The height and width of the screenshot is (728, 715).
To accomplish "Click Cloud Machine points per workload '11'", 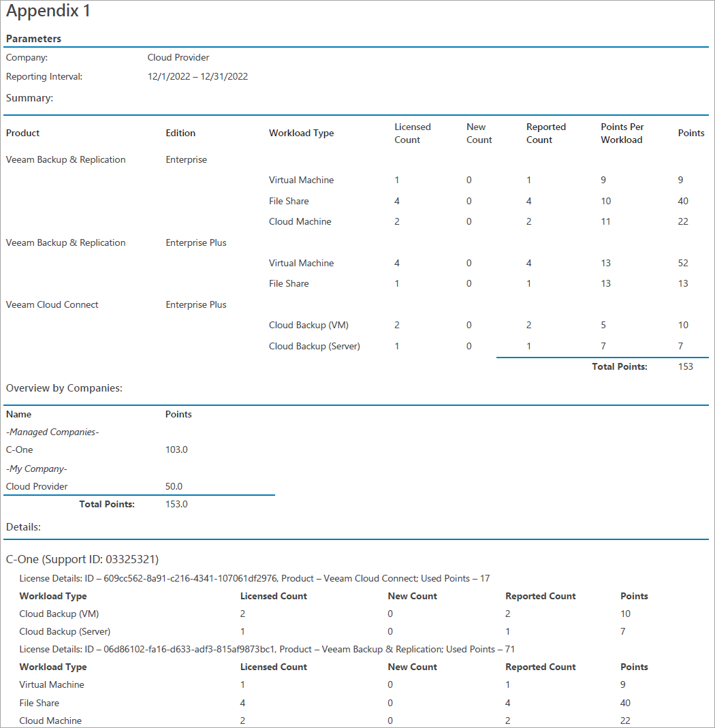I will [605, 221].
